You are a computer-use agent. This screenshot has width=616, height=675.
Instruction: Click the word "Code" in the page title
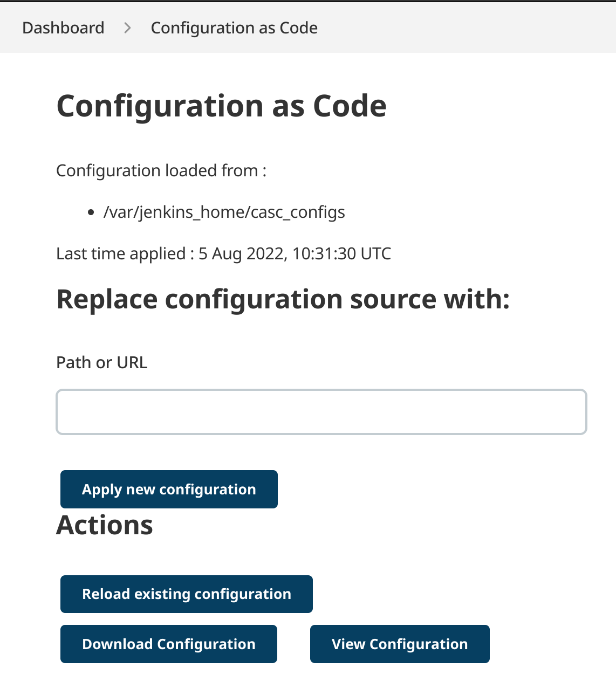350,106
